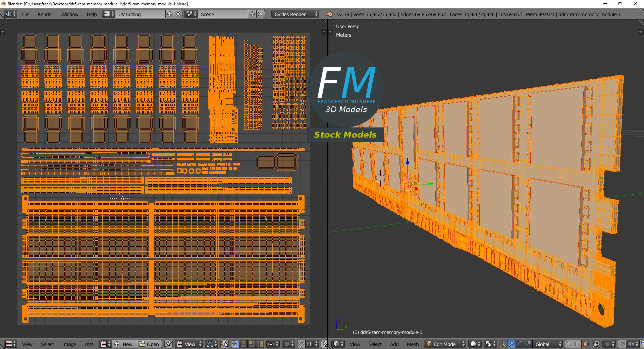Pin the image in UV editor
The height and width of the screenshot is (349, 644).
(x=168, y=344)
